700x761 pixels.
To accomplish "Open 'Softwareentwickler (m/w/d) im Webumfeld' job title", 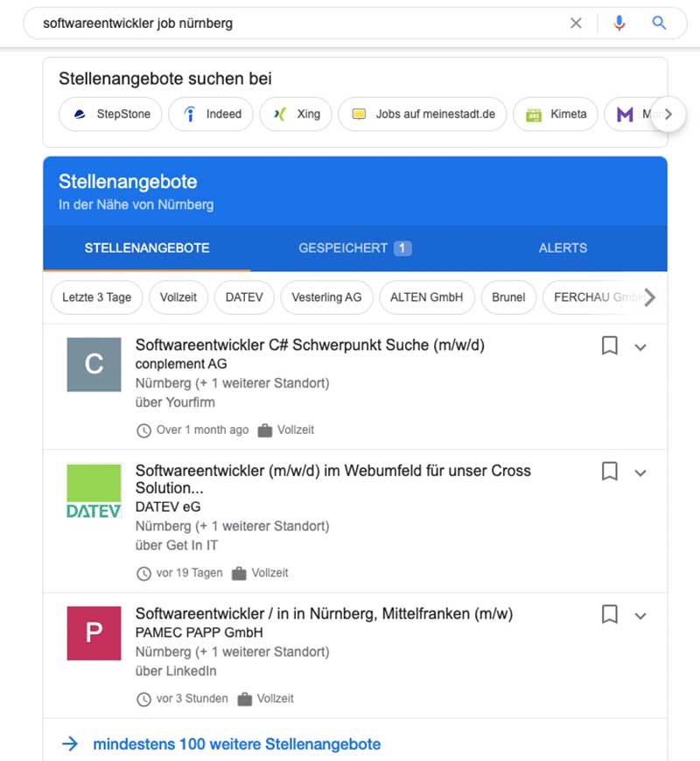I will [333, 478].
